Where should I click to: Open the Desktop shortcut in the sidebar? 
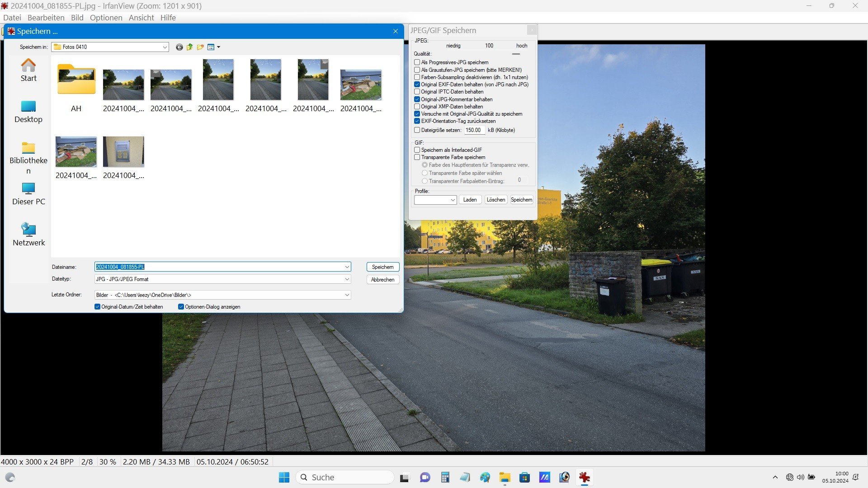[x=28, y=112]
